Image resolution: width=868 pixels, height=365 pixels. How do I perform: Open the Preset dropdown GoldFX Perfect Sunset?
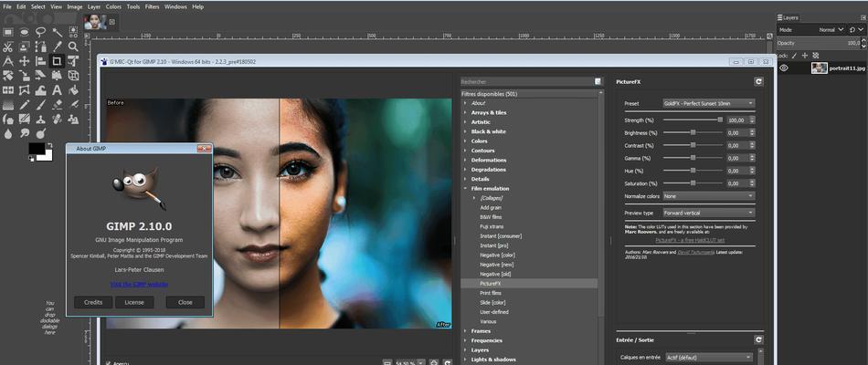[709, 103]
